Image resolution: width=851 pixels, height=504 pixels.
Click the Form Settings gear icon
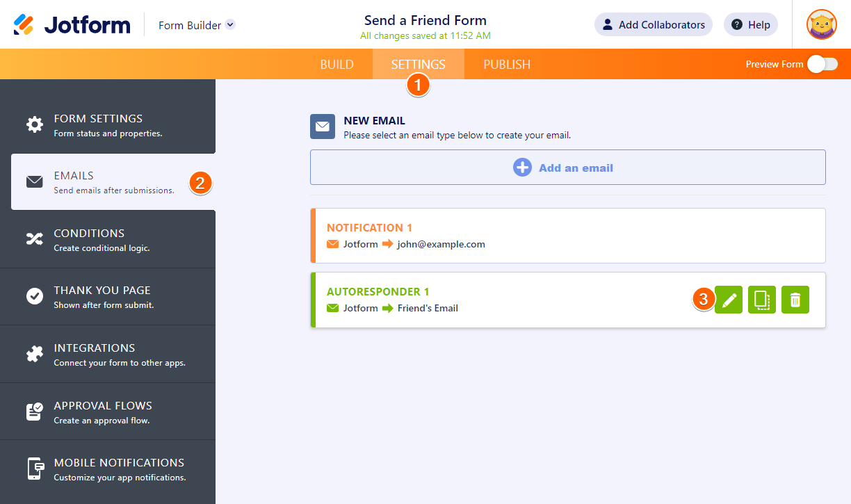point(34,124)
